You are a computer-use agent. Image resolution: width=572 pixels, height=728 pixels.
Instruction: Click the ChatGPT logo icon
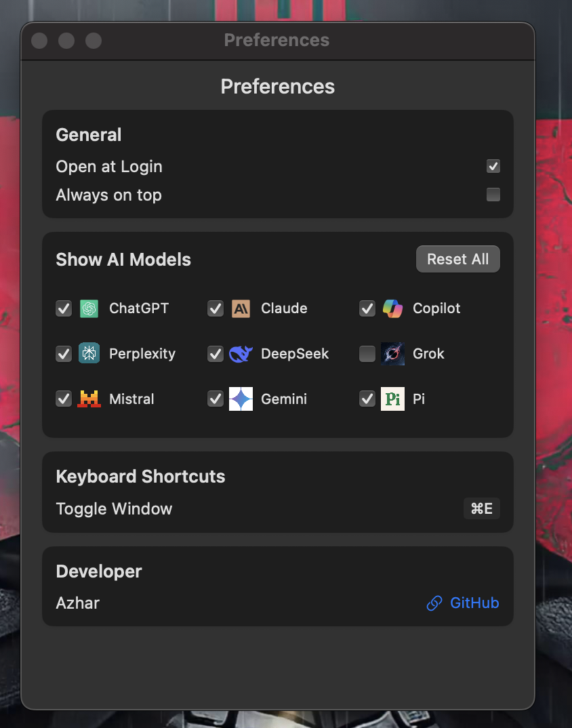[x=89, y=308]
